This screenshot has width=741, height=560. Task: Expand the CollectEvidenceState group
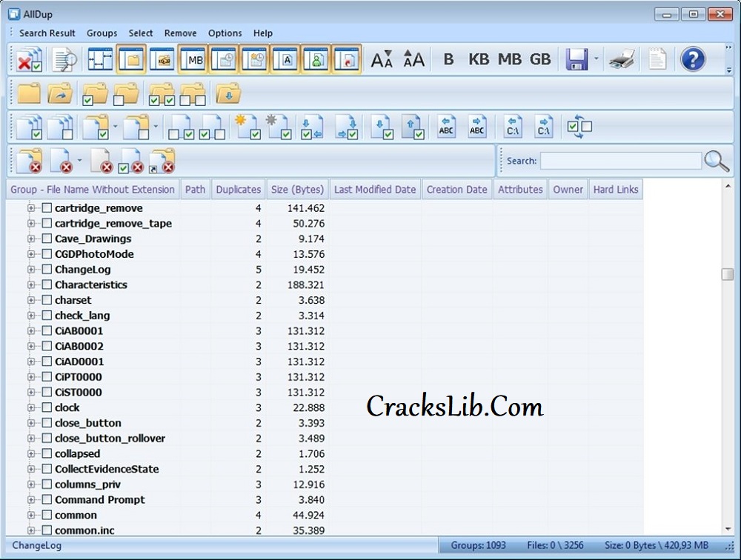coord(31,470)
